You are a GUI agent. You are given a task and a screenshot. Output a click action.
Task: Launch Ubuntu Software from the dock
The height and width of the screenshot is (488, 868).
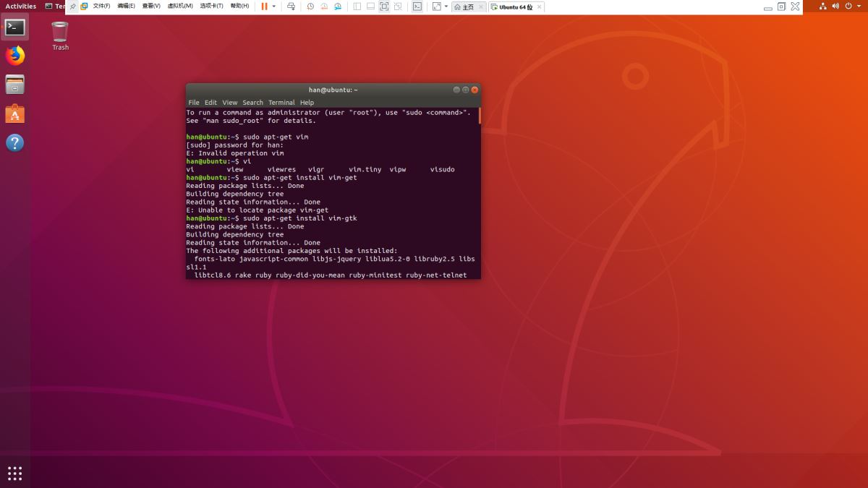(x=15, y=114)
